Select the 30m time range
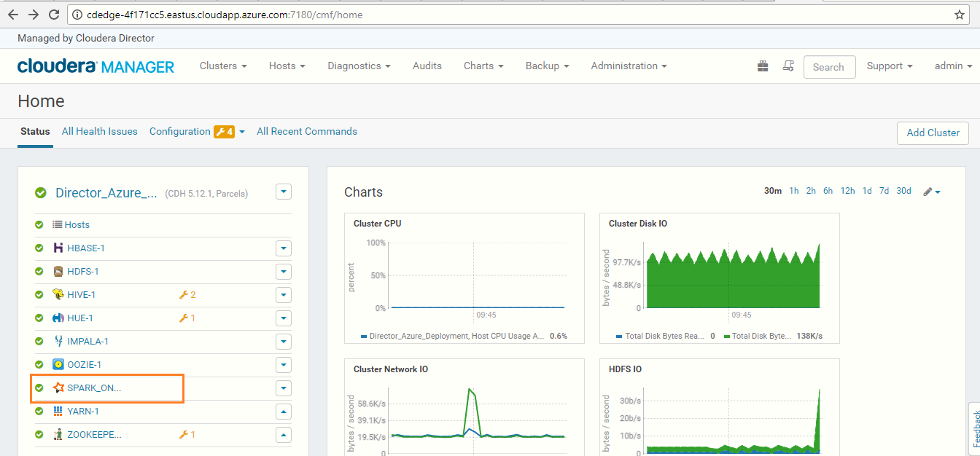This screenshot has height=456, width=980. (x=773, y=191)
